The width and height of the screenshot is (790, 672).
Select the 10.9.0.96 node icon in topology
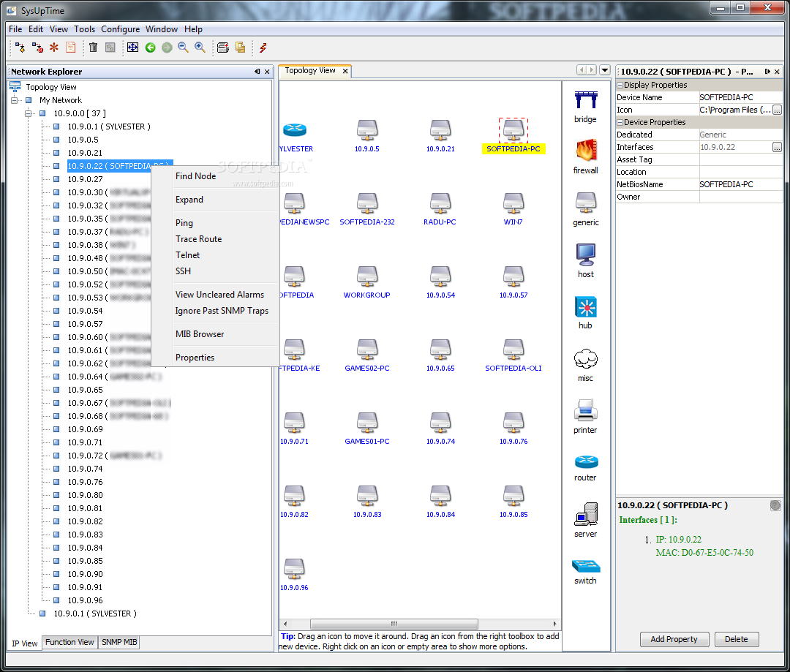(x=294, y=569)
